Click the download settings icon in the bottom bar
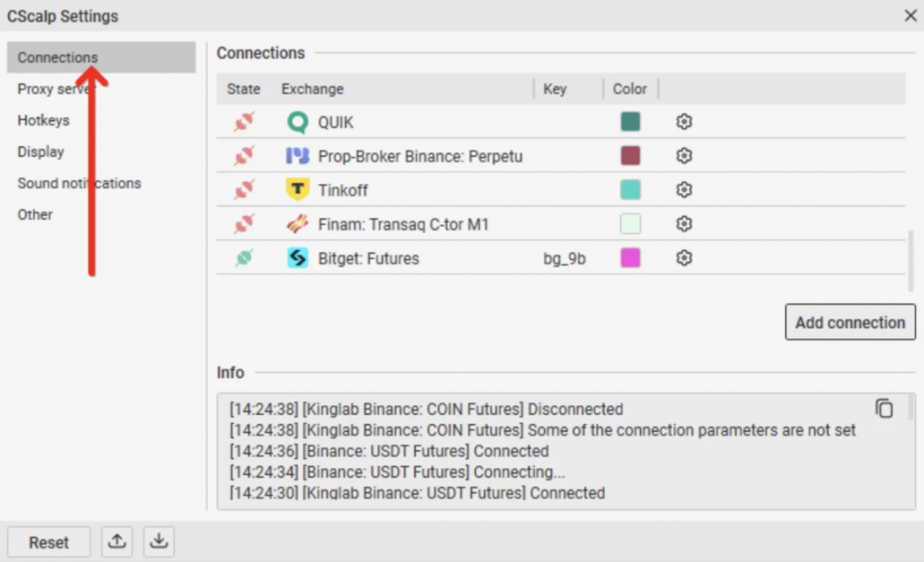Image resolution: width=924 pixels, height=562 pixels. click(159, 541)
